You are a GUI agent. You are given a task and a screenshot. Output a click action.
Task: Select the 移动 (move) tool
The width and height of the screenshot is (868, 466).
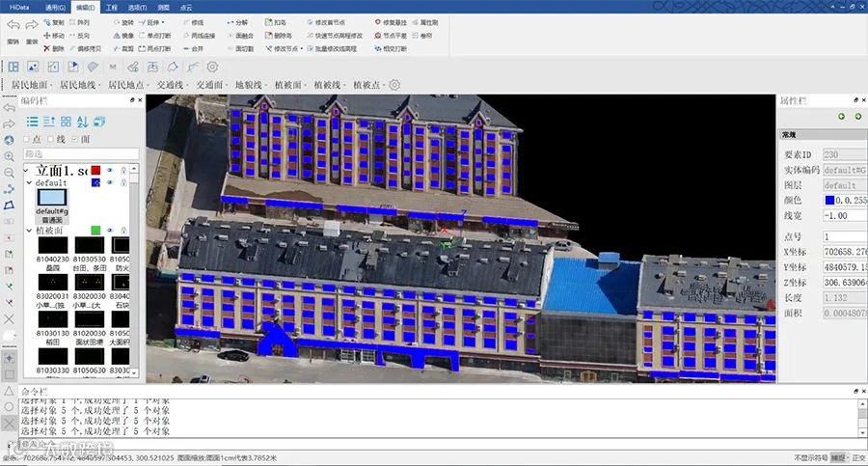coord(54,36)
